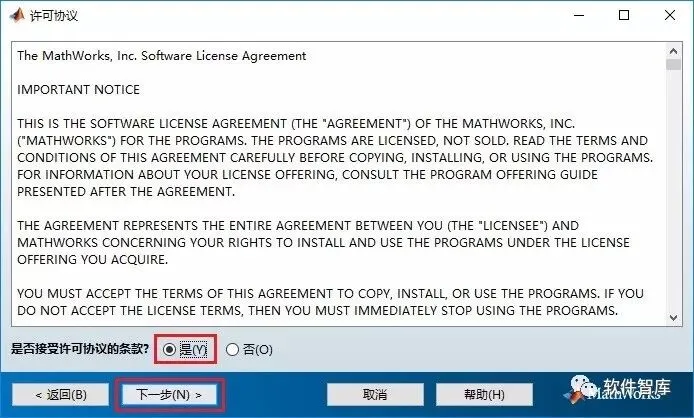Click the Software License Agreement title line
The height and width of the screenshot is (418, 694).
[162, 56]
